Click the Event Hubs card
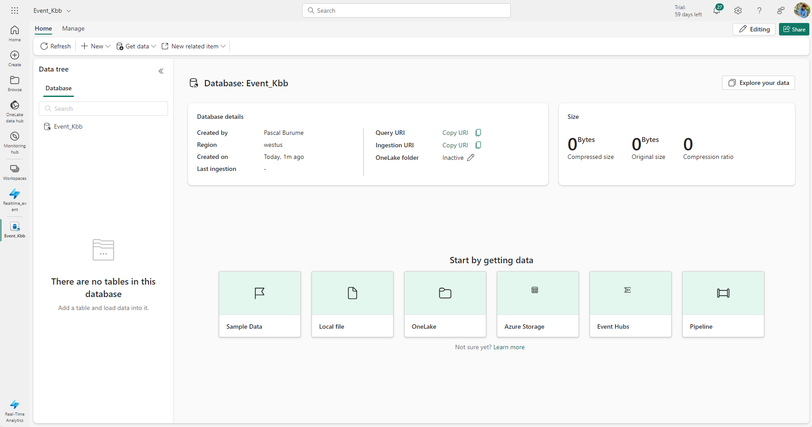Screen dimensions: 812x427 (630, 304)
